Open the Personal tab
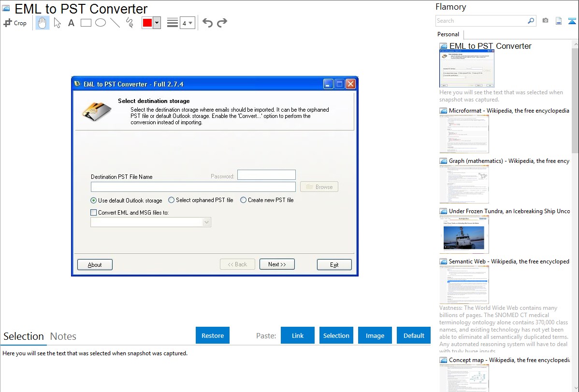 [x=448, y=34]
